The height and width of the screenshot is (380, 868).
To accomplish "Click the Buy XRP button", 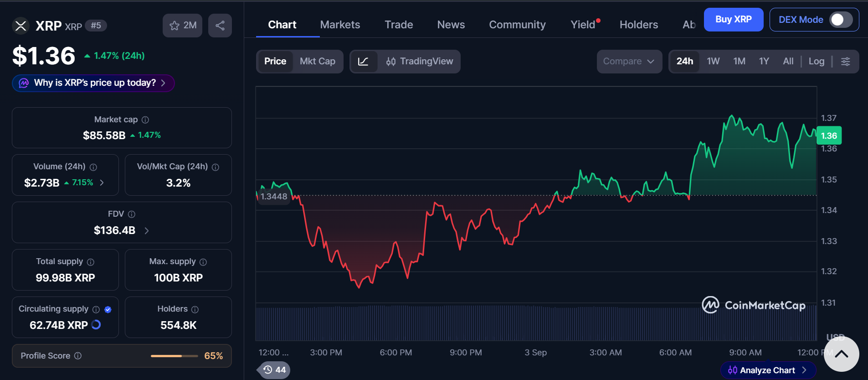I will (x=734, y=20).
